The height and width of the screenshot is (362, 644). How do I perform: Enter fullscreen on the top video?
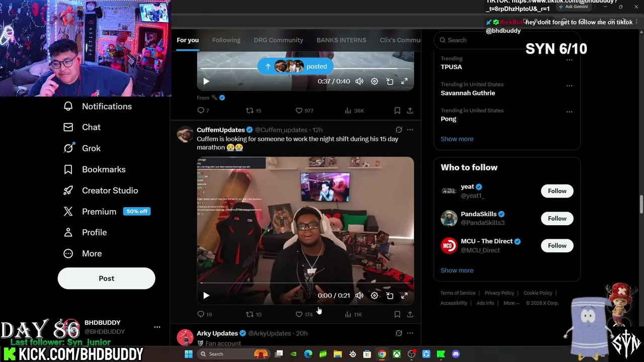404,81
